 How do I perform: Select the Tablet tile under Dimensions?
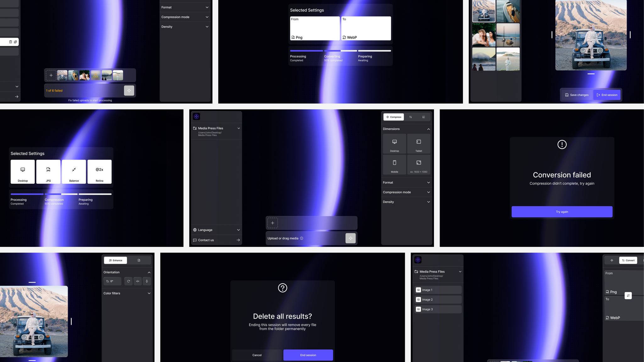[419, 144]
